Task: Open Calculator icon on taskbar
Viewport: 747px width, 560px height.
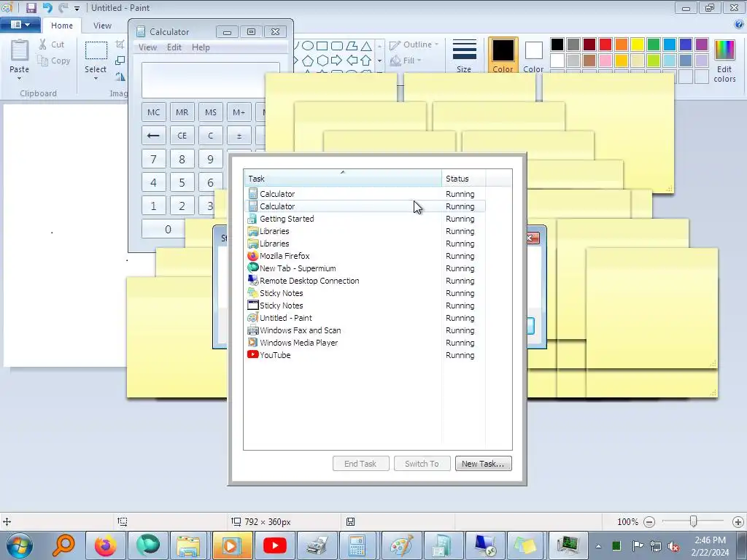Action: 357,545
